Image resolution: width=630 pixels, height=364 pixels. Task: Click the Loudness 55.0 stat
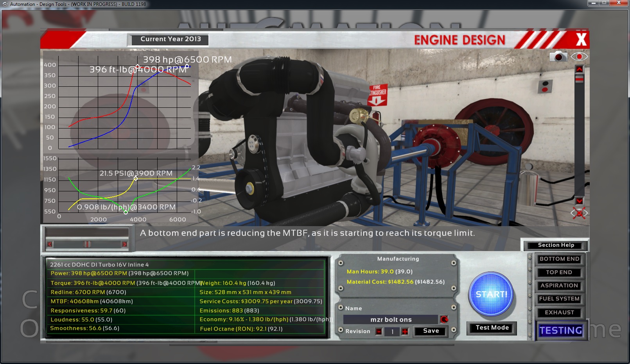tap(81, 319)
